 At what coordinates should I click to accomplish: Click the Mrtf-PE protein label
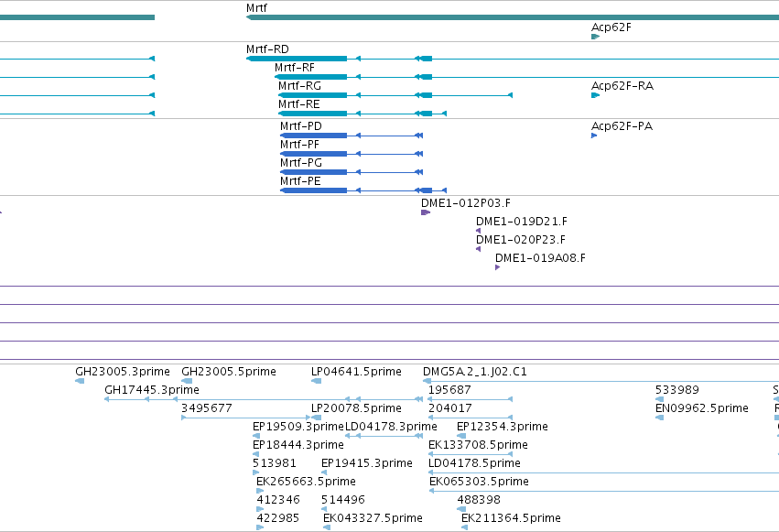300,181
